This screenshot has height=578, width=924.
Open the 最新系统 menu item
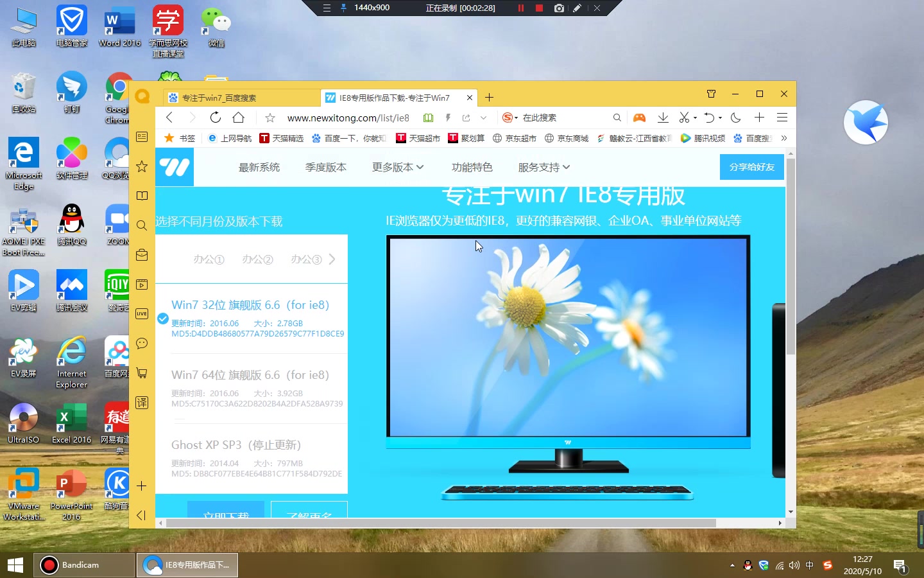tap(259, 167)
